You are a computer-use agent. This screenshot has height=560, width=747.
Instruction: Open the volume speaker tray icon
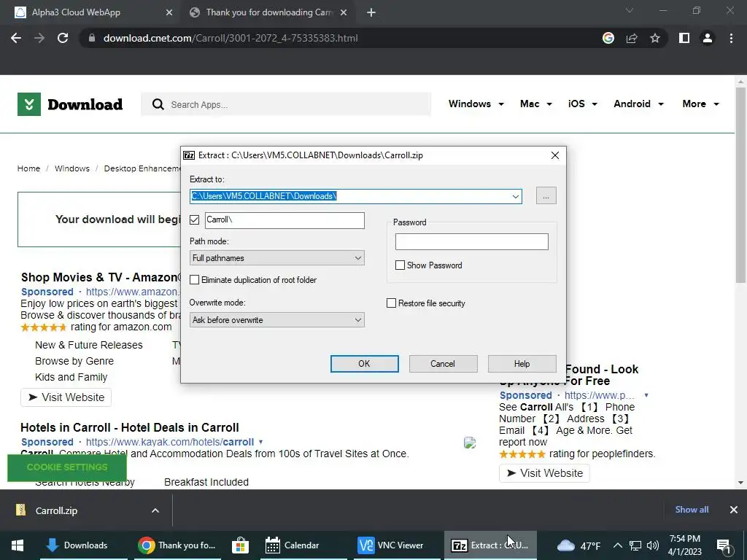[653, 545]
